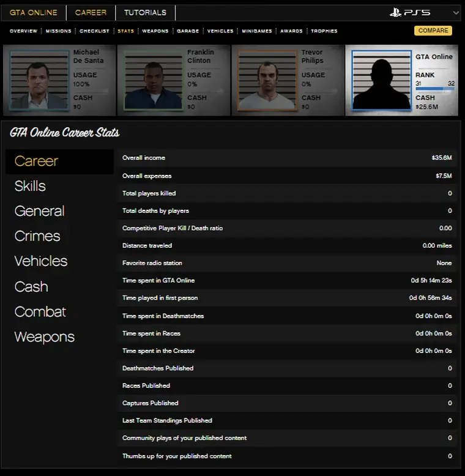Select the Skills stats category
The image size is (465, 476).
point(30,186)
